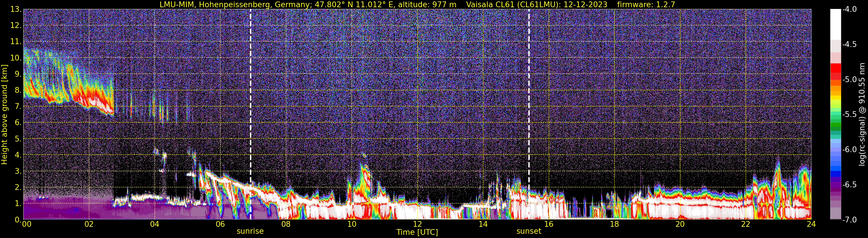Click the 'log(rc-signal) @ 910.55 nm' colorbar title
868x238 pixels.
862,114
